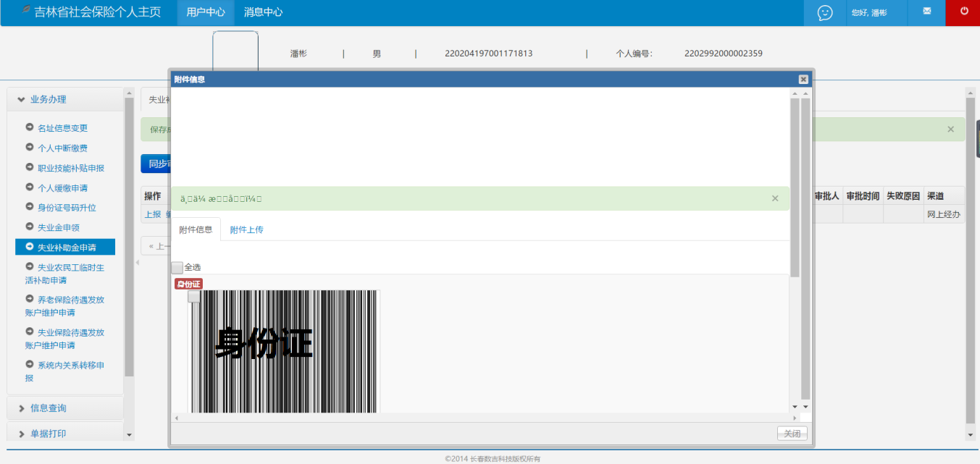Screen dimensions: 980x464
Task: Open the smiley face feedback icon
Action: tap(824, 12)
